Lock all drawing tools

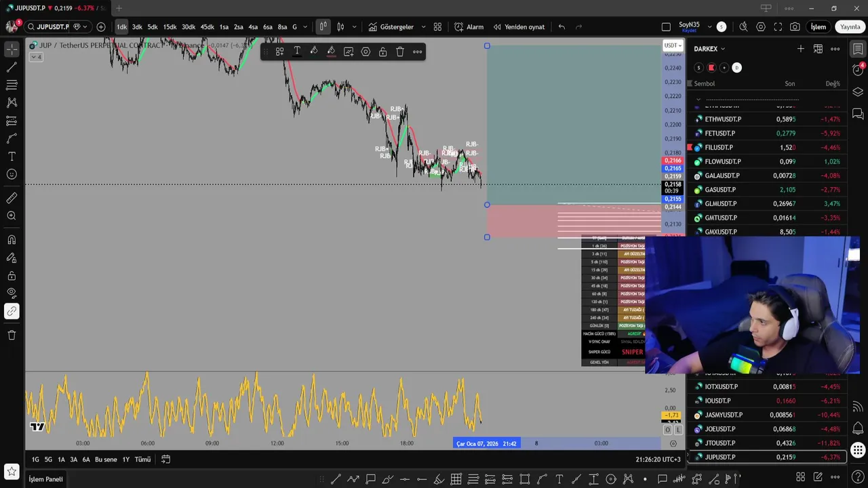point(12,276)
